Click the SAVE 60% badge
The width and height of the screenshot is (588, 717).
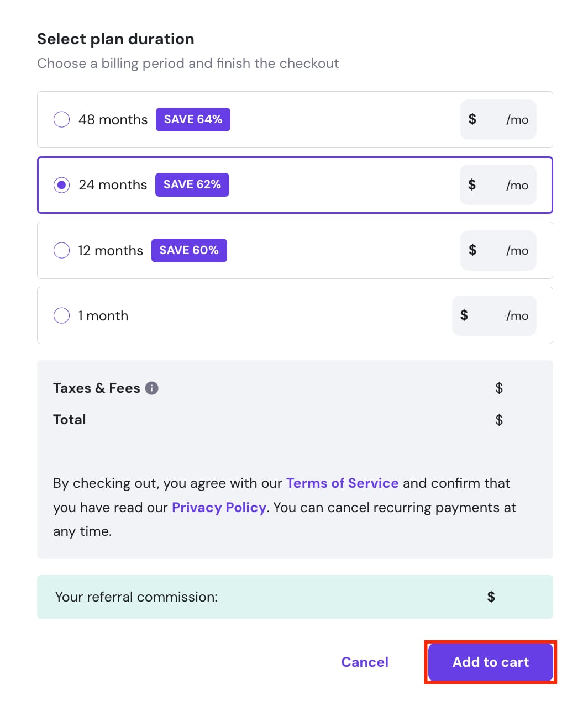pos(189,250)
